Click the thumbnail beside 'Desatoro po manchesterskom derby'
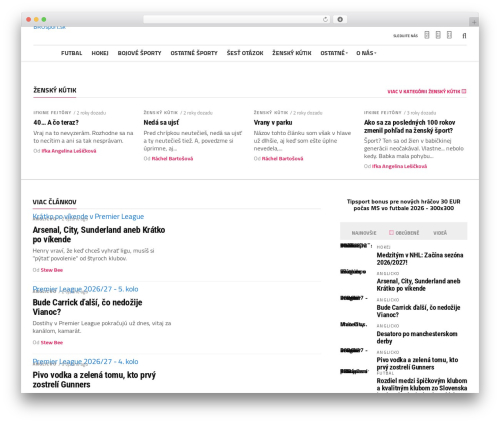500x423 pixels. tap(354, 324)
